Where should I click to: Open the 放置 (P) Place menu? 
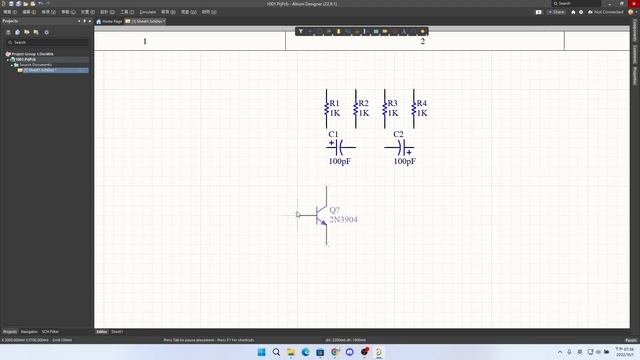coord(88,12)
